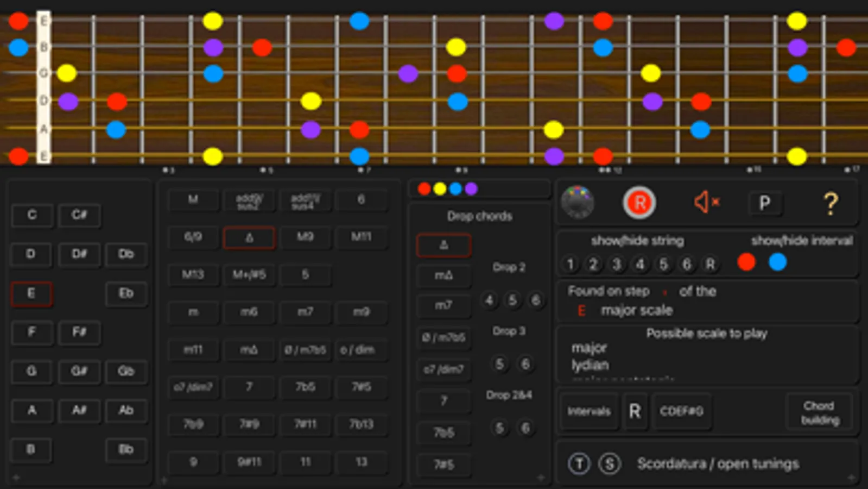The image size is (868, 489).
Task: Choose the 13 chord type
Action: 361,462
